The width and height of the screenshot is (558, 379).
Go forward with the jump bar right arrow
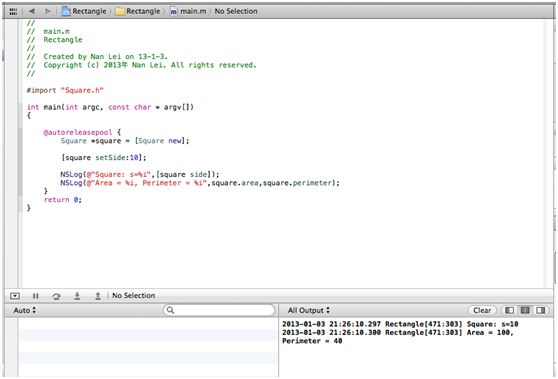coord(47,11)
